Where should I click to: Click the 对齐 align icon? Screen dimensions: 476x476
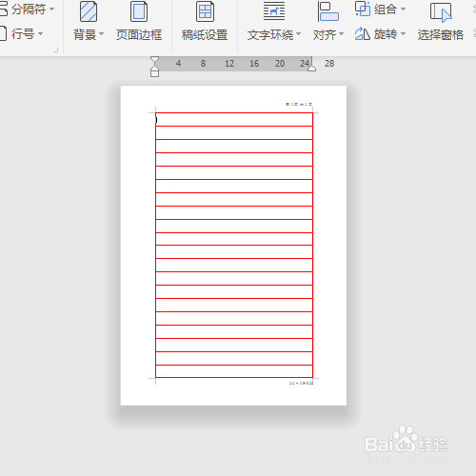(x=328, y=11)
